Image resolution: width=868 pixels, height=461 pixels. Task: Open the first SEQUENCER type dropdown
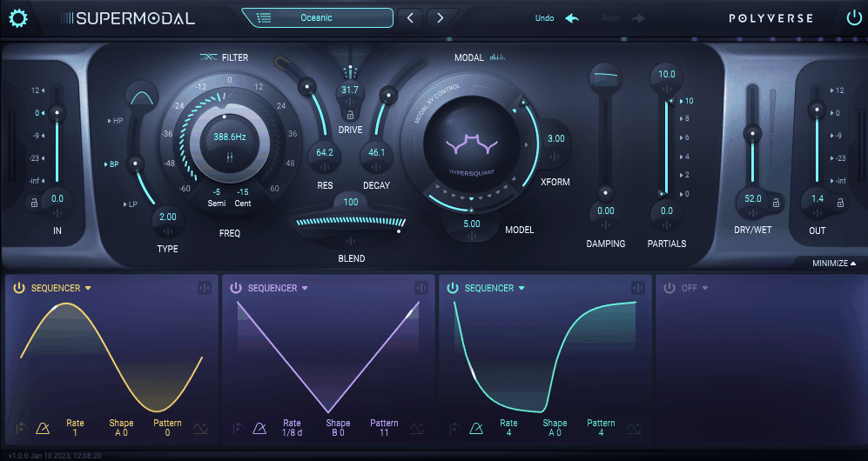88,288
